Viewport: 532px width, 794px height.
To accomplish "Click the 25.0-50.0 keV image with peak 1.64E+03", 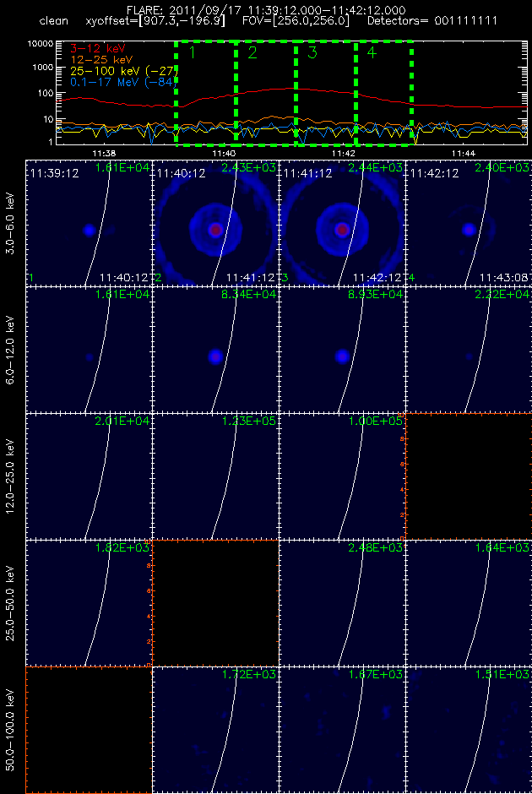I will 469,602.
